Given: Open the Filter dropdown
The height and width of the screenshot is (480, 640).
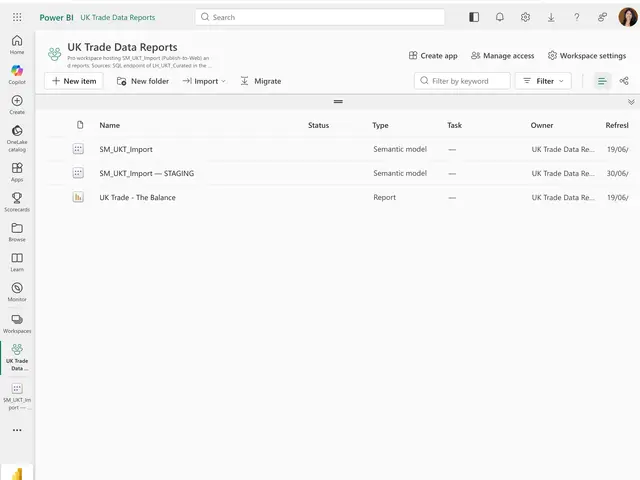Looking at the screenshot, I should (x=543, y=81).
